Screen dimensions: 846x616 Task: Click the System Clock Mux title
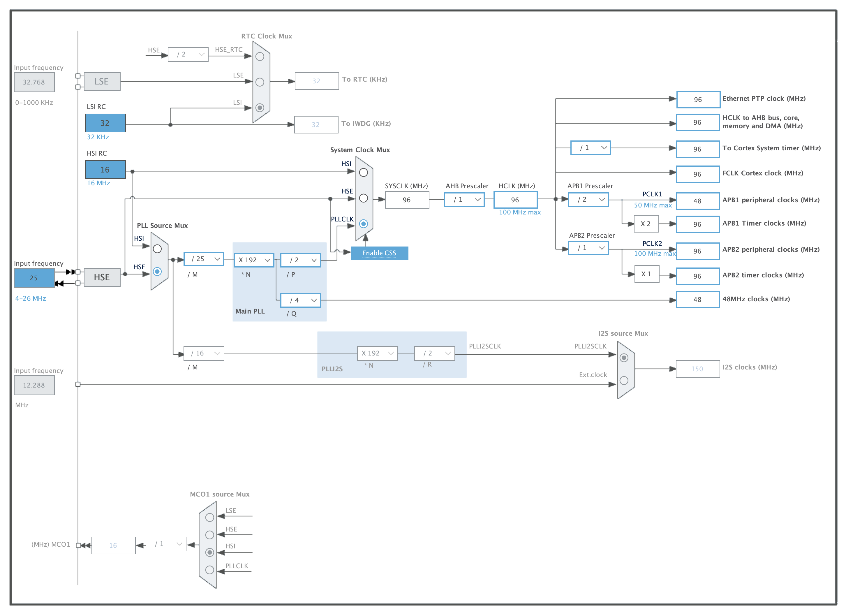(360, 150)
